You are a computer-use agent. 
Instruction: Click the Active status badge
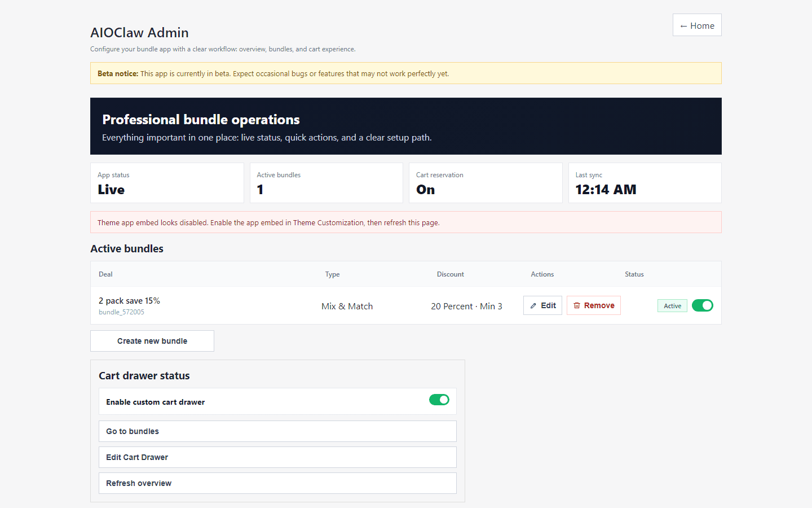(672, 305)
